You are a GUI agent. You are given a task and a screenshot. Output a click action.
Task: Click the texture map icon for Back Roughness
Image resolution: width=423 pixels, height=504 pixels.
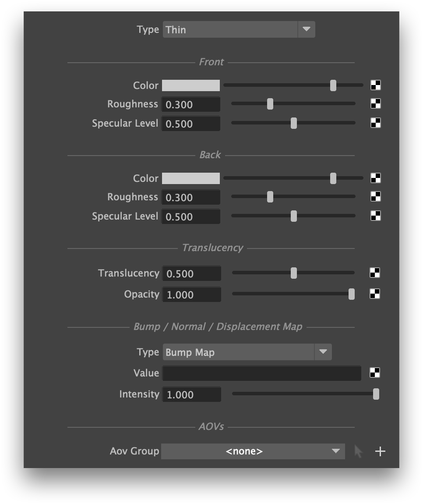pyautogui.click(x=375, y=196)
